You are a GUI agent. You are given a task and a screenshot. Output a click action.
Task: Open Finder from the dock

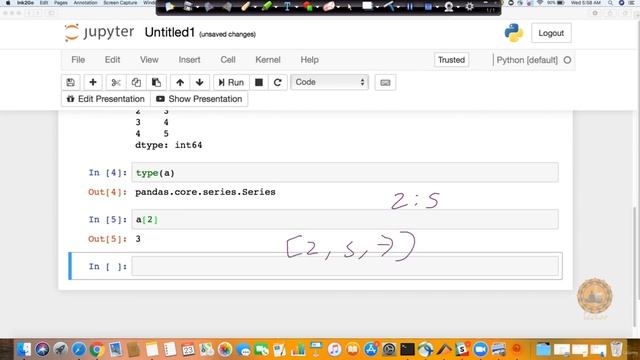[24, 349]
